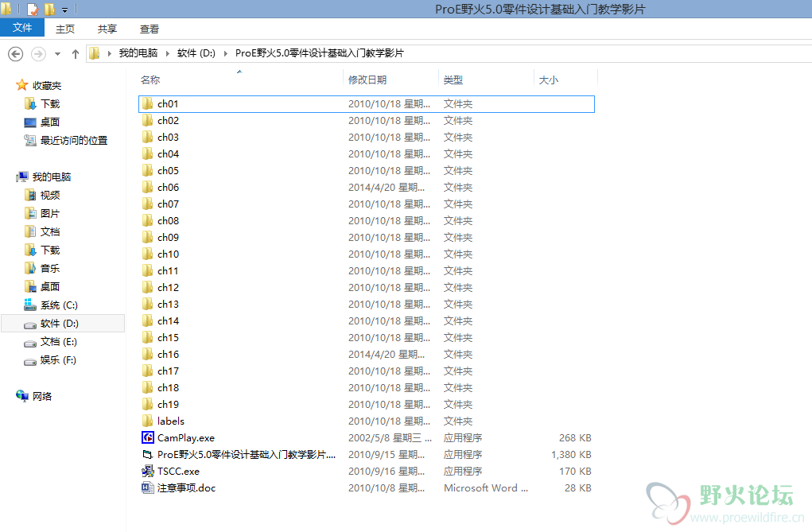Click the forward navigation arrow

pos(38,53)
